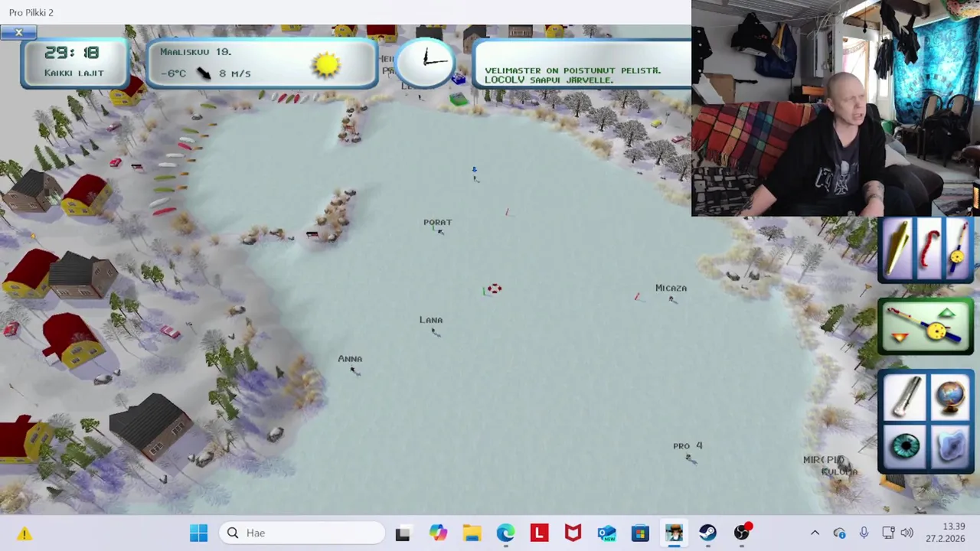Close the game panel with the X button
This screenshot has height=551, width=980.
(18, 32)
